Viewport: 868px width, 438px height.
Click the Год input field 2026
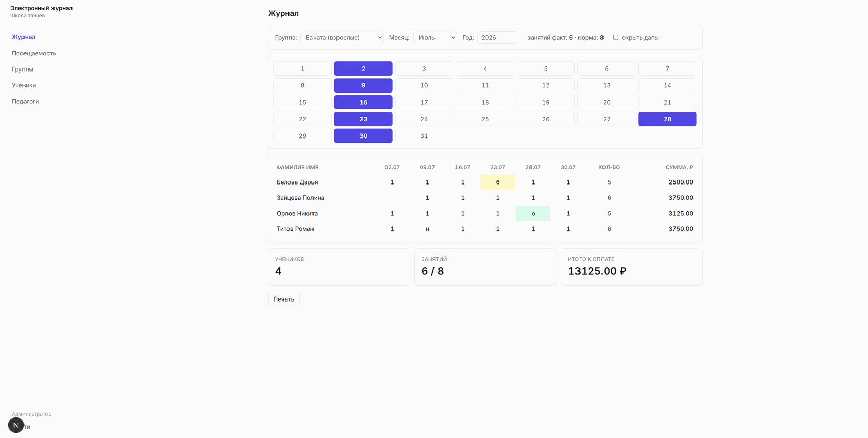click(x=498, y=37)
